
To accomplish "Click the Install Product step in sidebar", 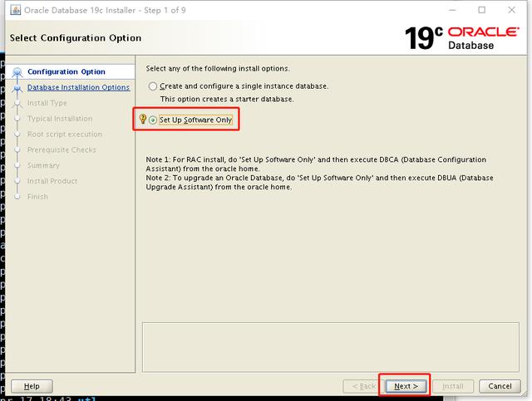I will coord(52,181).
